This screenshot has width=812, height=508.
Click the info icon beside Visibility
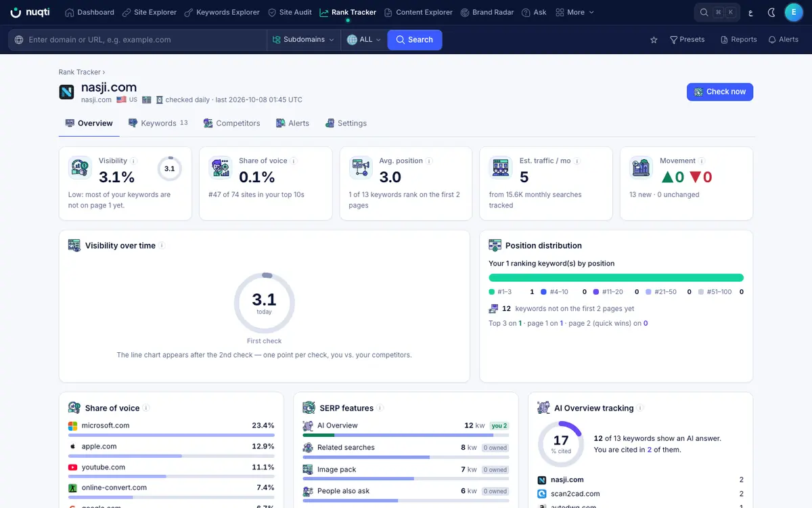[133, 161]
